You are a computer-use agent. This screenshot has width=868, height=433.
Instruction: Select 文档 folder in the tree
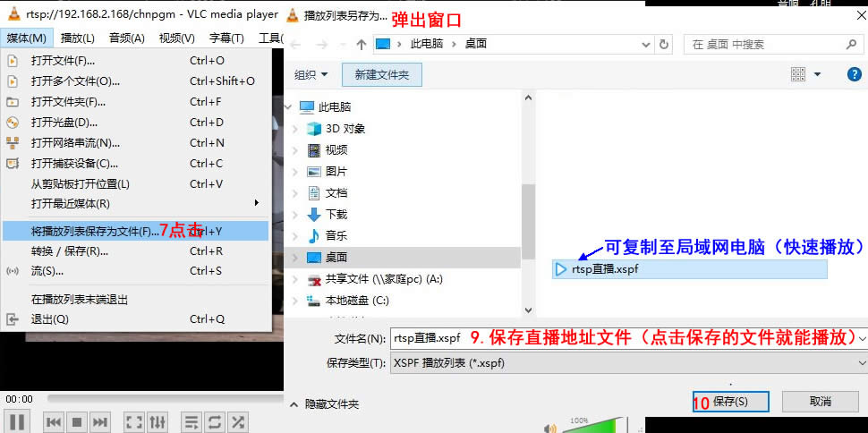pyautogui.click(x=336, y=193)
